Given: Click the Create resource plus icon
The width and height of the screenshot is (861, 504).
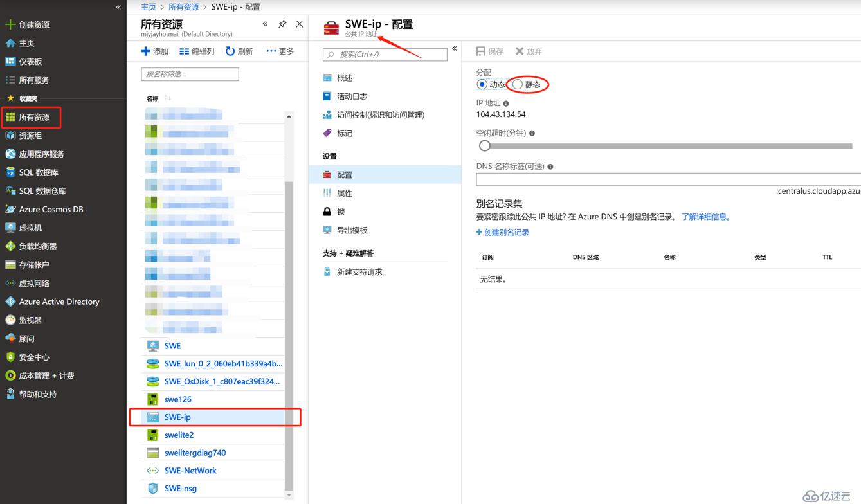Looking at the screenshot, I should (10, 24).
